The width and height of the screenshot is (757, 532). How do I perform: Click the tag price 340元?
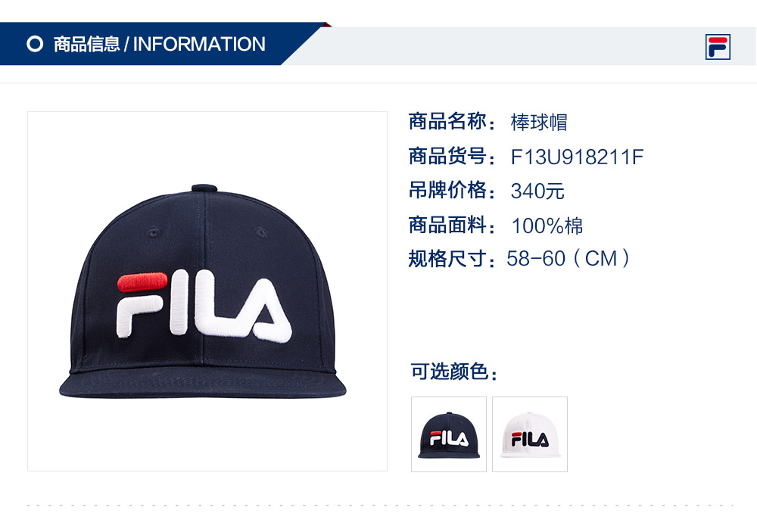tap(537, 191)
